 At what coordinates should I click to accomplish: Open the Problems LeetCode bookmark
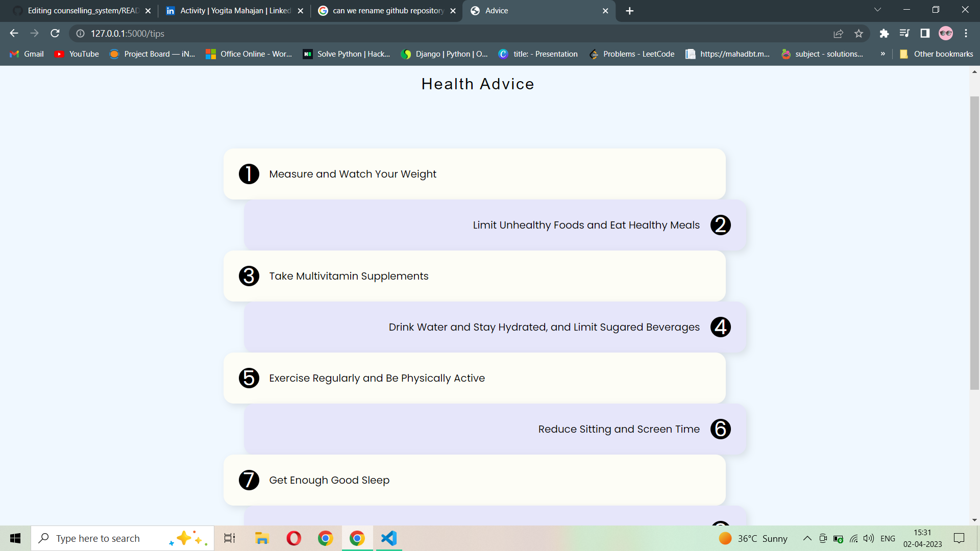tap(631, 54)
